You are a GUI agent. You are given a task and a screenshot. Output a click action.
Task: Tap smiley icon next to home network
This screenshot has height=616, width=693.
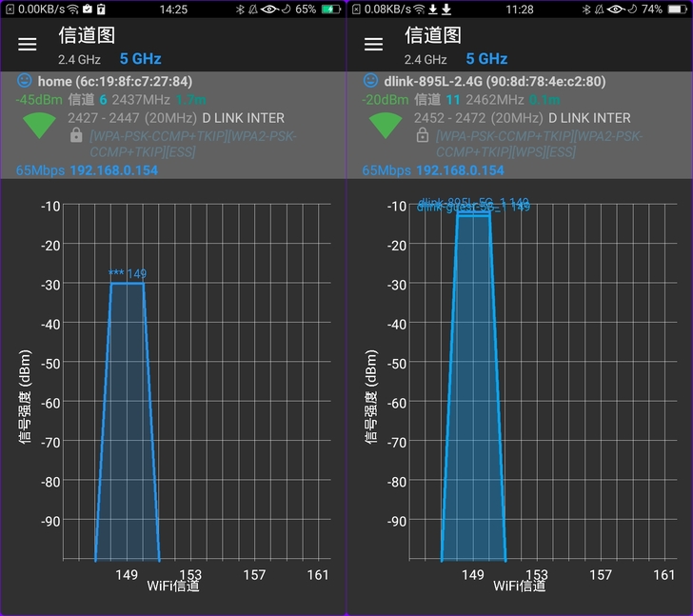click(25, 80)
